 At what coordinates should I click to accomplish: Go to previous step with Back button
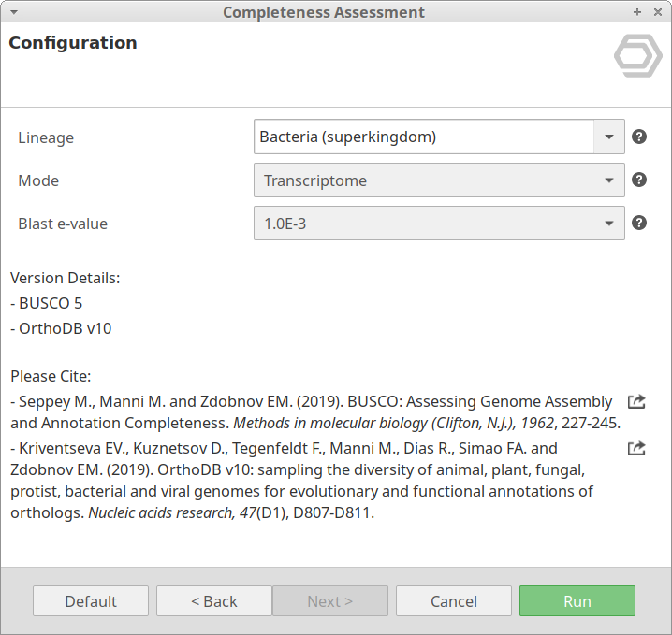point(213,601)
